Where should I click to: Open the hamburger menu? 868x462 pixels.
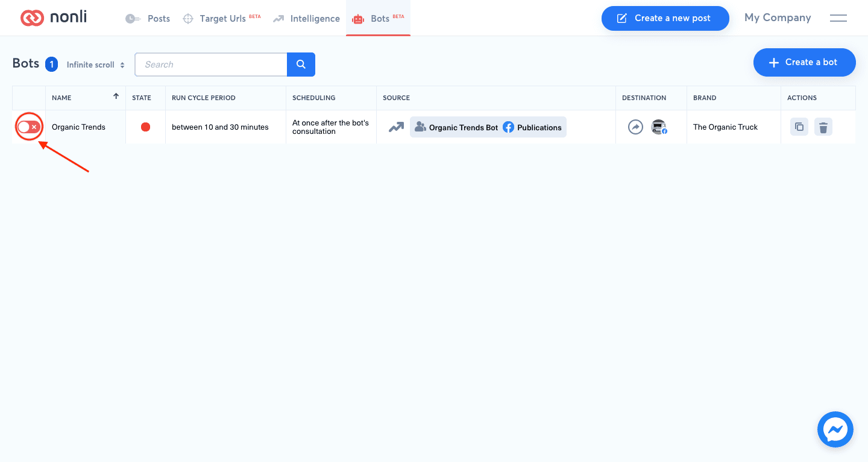point(838,18)
